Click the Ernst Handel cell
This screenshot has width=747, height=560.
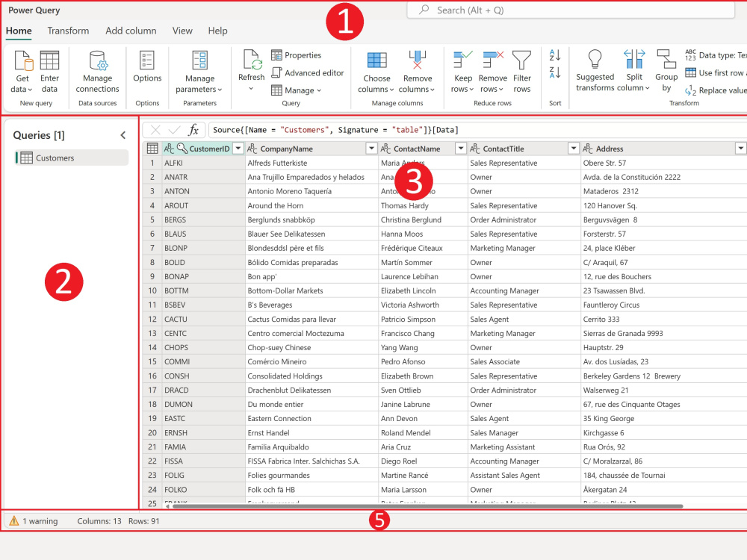[311, 432]
